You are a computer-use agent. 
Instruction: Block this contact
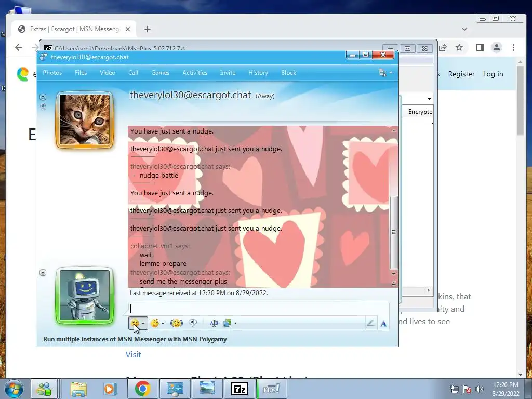289,73
